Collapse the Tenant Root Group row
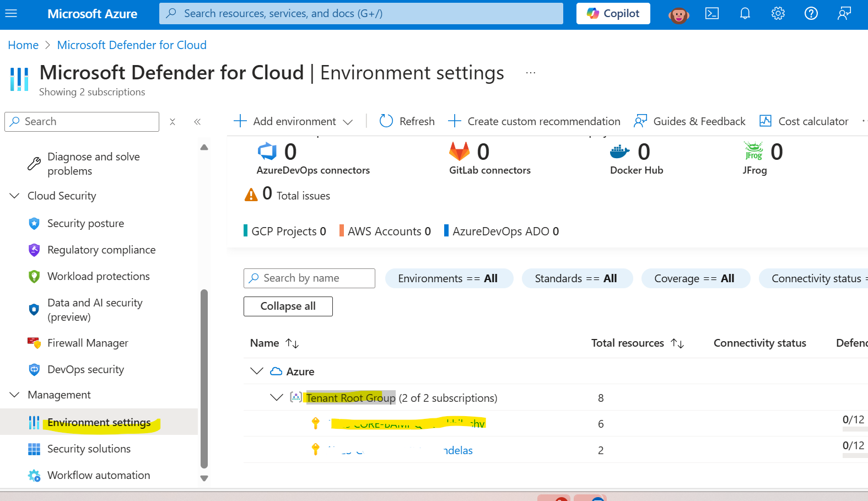868x501 pixels. pyautogui.click(x=277, y=397)
